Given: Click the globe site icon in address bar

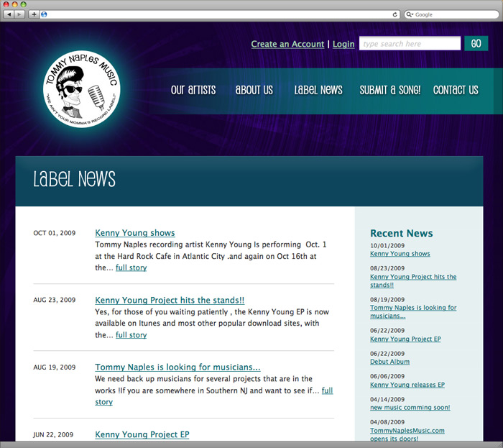Looking at the screenshot, I should point(44,14).
